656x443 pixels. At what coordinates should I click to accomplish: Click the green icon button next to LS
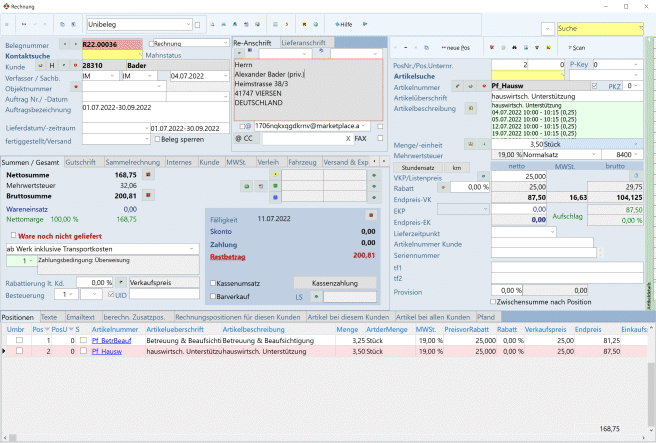click(316, 297)
